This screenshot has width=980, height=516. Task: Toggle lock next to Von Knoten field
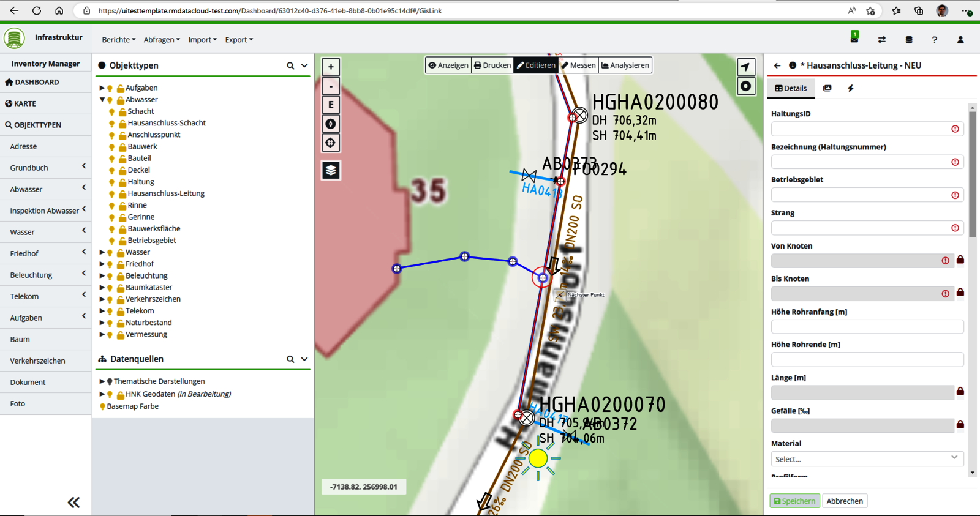click(x=960, y=260)
